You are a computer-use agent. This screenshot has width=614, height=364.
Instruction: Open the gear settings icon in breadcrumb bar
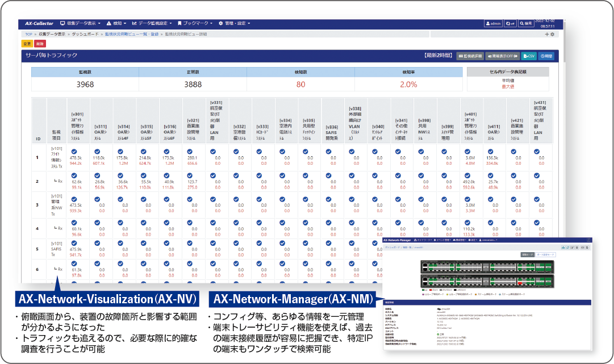point(552,35)
